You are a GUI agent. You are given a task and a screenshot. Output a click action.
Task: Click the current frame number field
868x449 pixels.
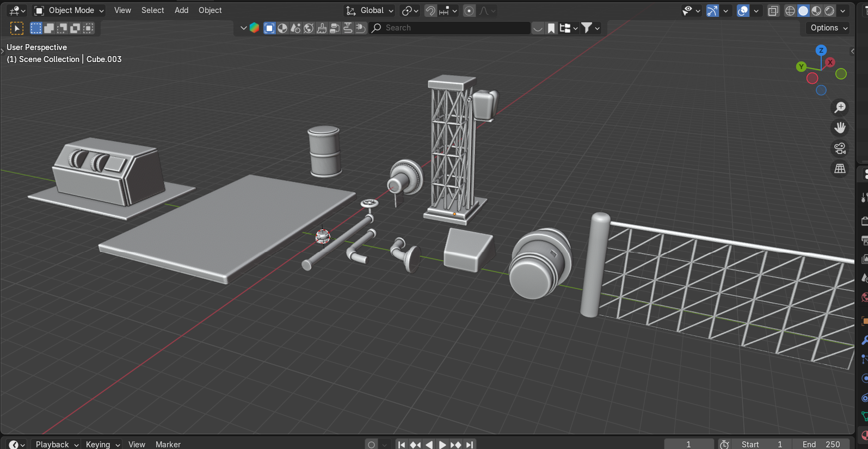pyautogui.click(x=689, y=445)
